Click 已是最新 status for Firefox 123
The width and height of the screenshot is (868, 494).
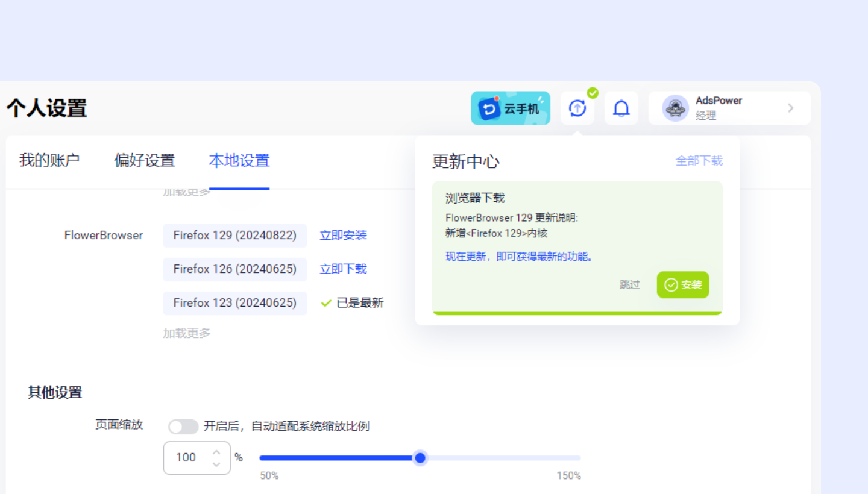[353, 303]
